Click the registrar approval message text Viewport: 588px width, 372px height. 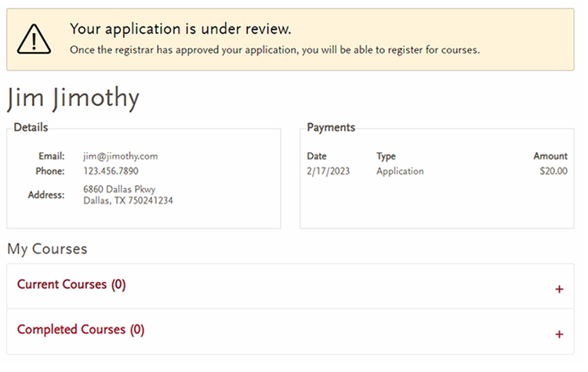coord(275,50)
